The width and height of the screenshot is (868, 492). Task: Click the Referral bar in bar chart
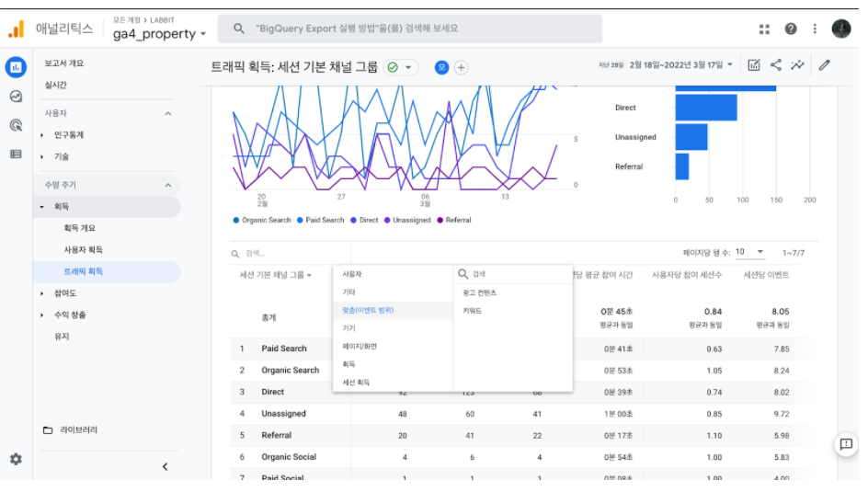coord(682,166)
